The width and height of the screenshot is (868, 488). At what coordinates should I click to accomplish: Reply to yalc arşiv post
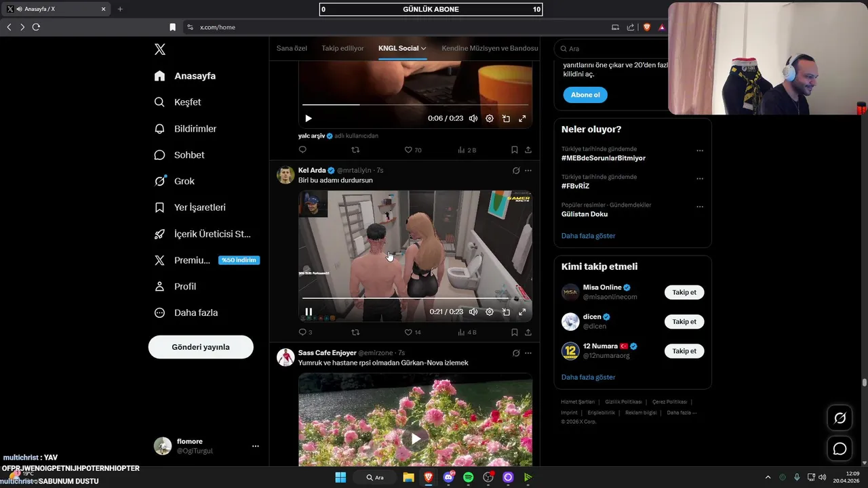302,150
